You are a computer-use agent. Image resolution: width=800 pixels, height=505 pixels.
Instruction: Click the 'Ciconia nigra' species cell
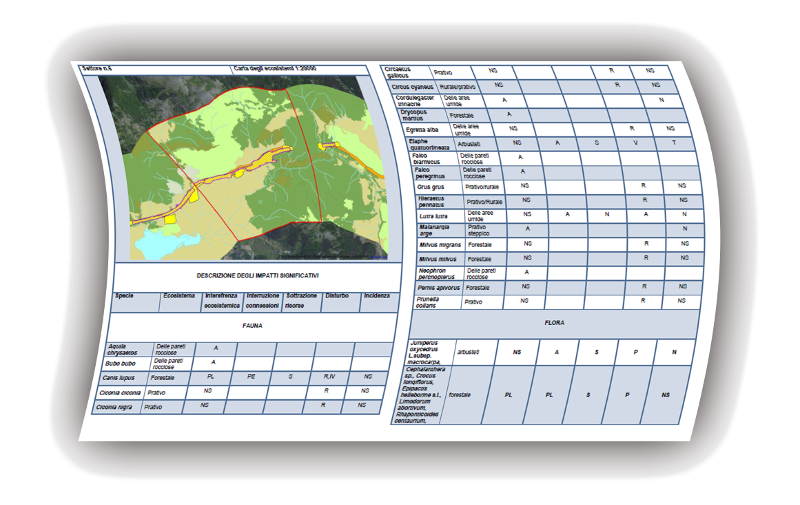115,407
